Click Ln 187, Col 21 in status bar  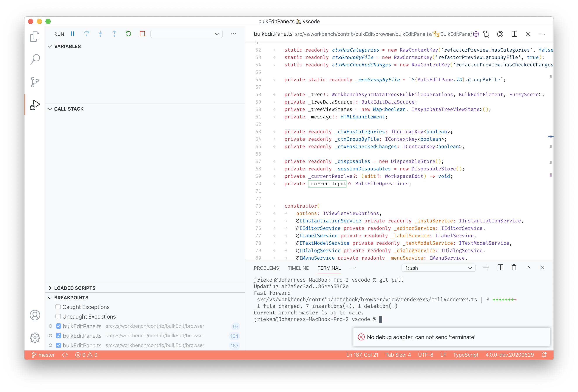362,355
